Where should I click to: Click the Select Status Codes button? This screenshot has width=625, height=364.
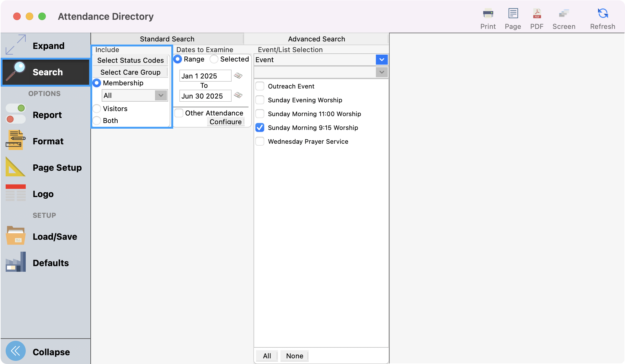tap(131, 60)
